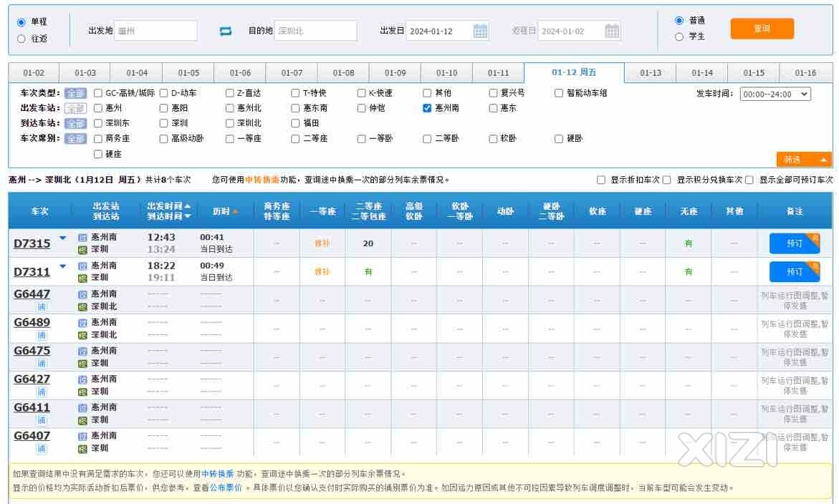
Task: Book D7315 with 预订 button
Action: pos(795,243)
